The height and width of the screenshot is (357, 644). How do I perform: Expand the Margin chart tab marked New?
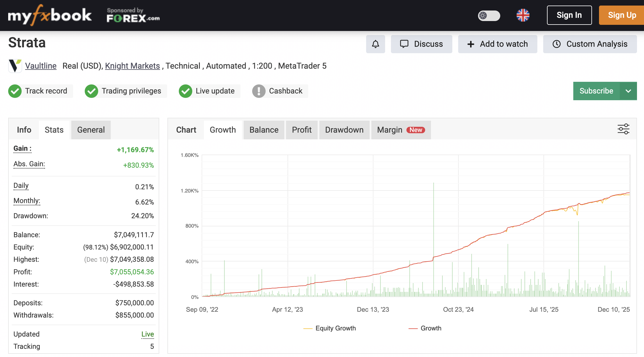click(x=400, y=130)
